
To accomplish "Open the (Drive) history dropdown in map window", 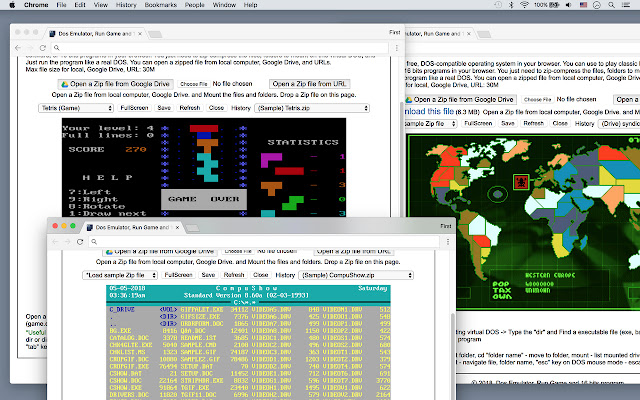I will pos(619,123).
